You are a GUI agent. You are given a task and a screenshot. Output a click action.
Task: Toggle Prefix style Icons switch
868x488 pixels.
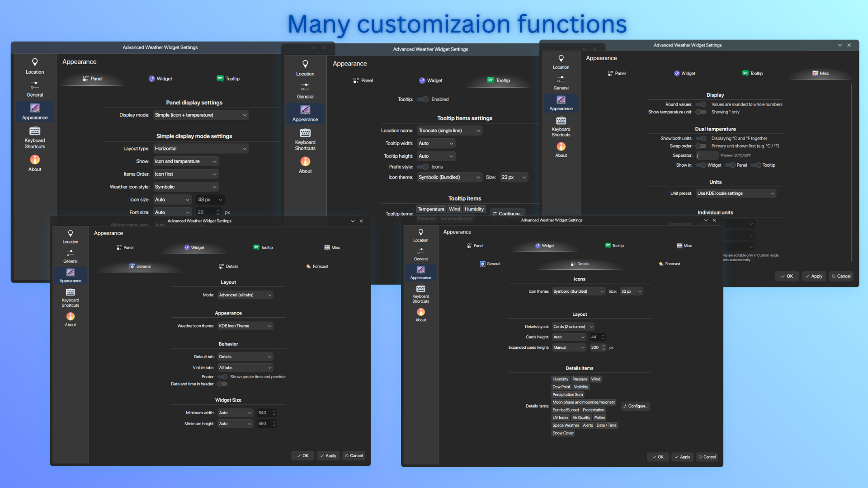click(x=423, y=167)
